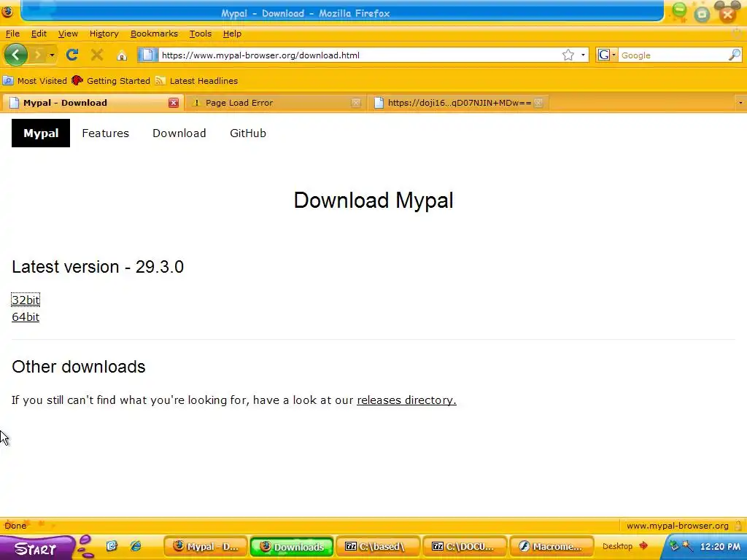This screenshot has width=747, height=560.
Task: Click the Start button
Action: pos(36,548)
